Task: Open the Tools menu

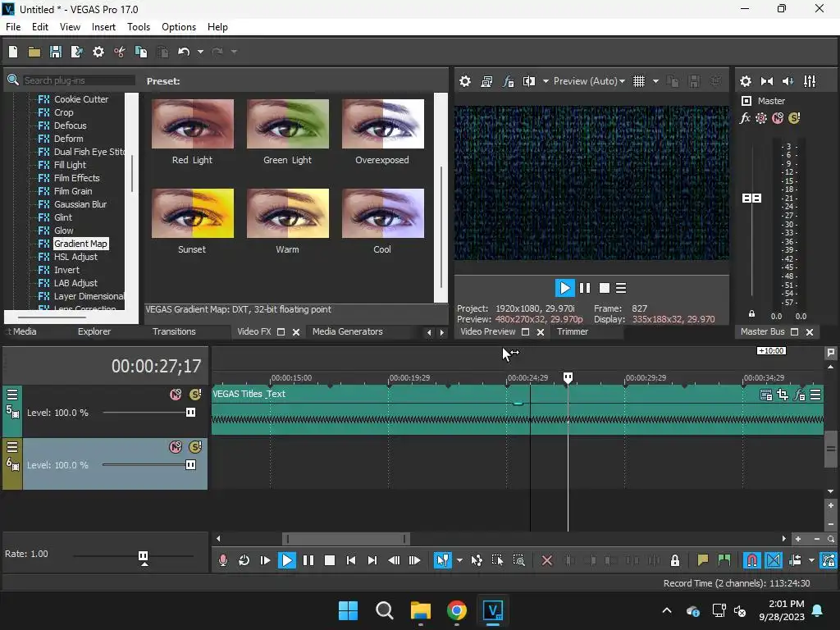Action: tap(138, 27)
